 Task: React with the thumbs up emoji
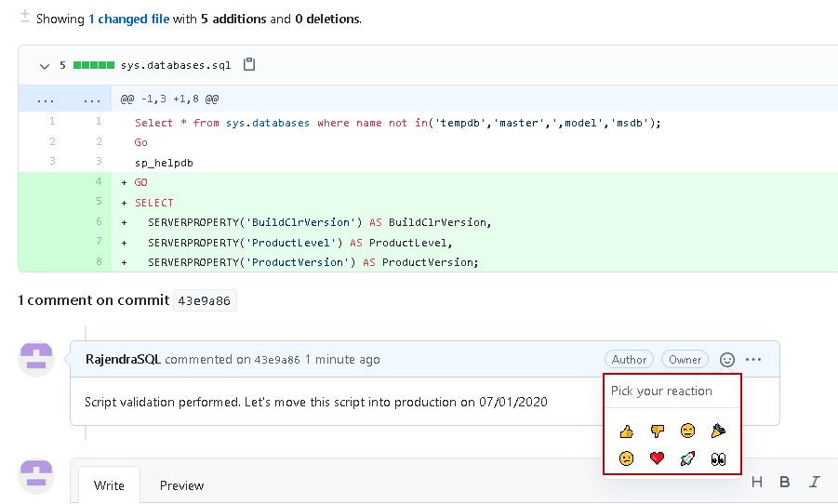click(x=627, y=431)
